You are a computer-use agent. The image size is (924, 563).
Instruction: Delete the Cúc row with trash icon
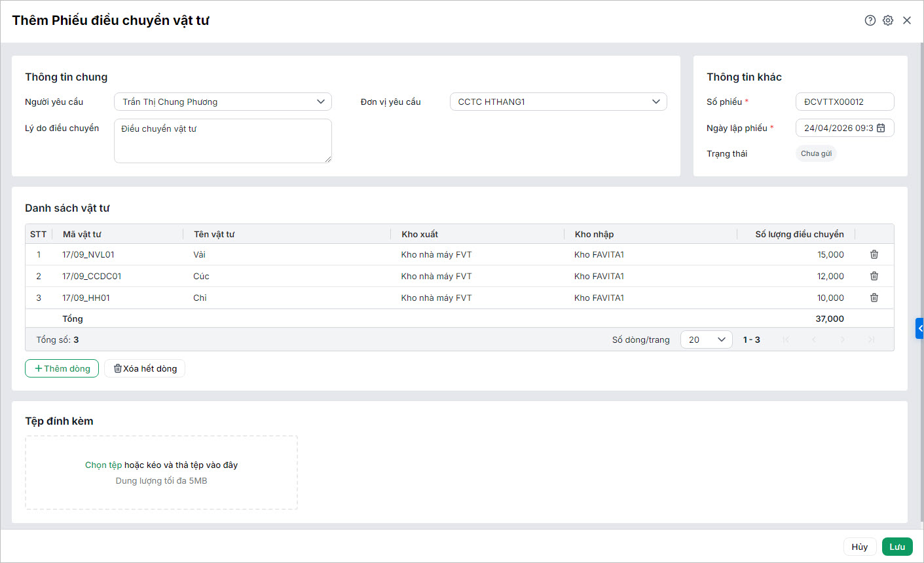pos(874,276)
